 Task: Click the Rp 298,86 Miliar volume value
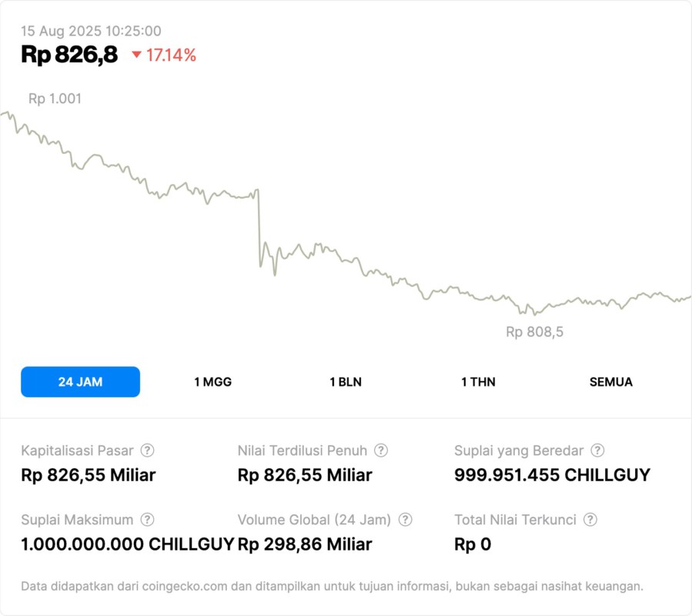pos(305,544)
